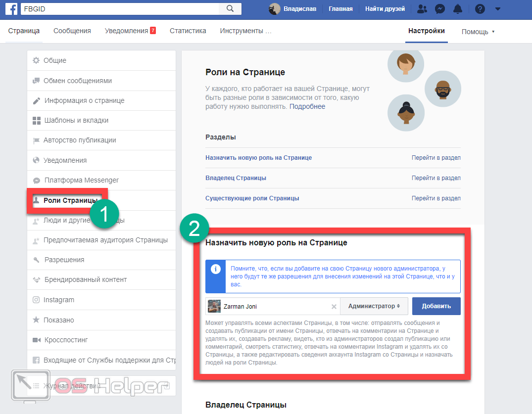
Task: Open Назначить новую роль на Странице link
Action: pyautogui.click(x=258, y=158)
